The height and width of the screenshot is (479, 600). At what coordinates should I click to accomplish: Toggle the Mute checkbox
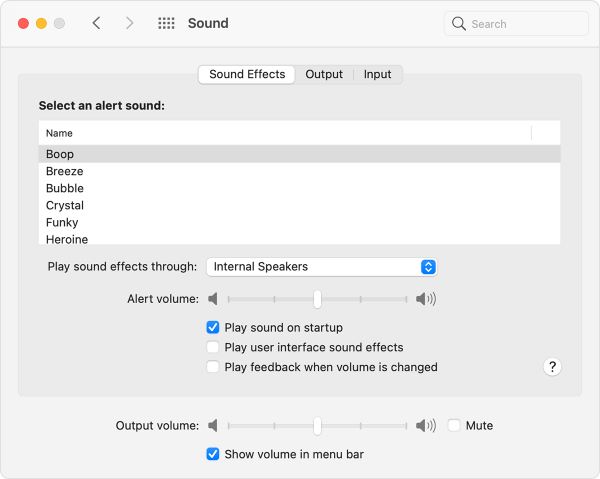(x=454, y=425)
